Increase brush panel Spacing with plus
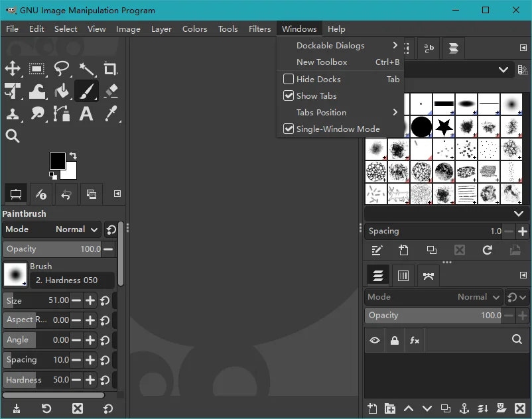The width and height of the screenshot is (532, 419). click(x=523, y=231)
